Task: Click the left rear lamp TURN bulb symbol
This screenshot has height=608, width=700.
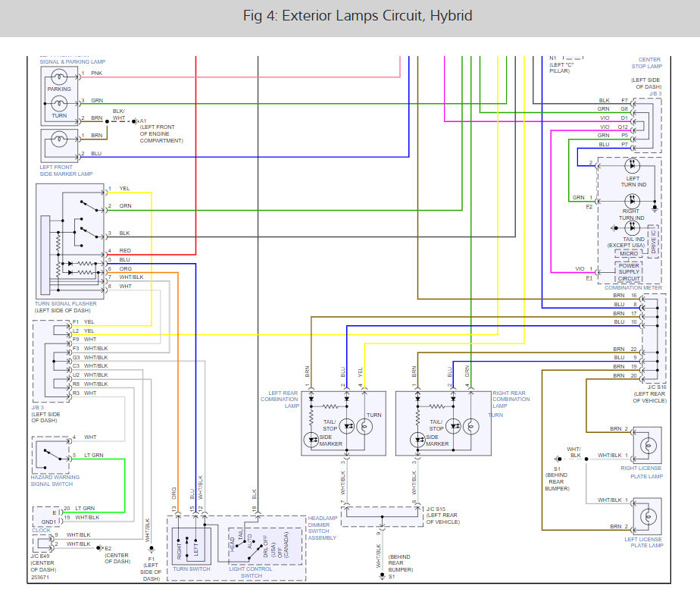Action: pyautogui.click(x=364, y=427)
